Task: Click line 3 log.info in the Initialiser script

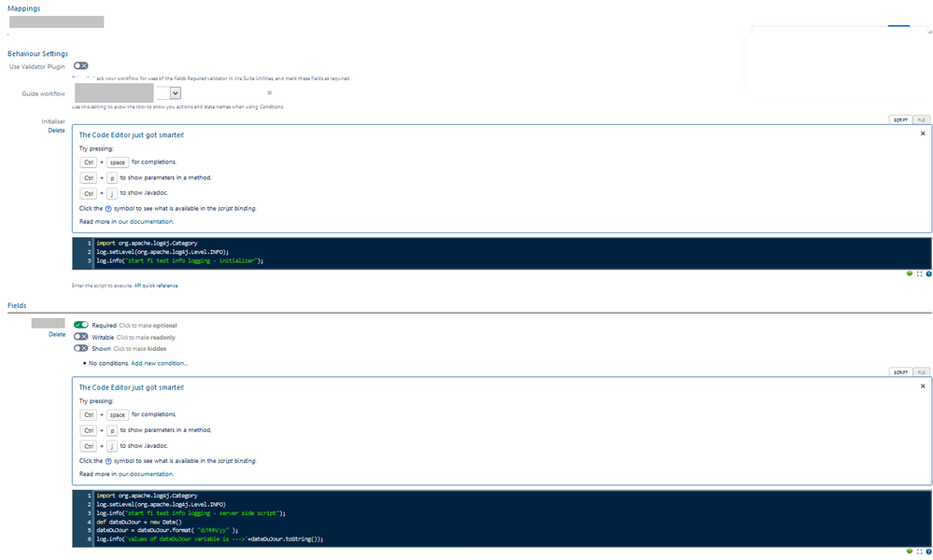Action: (x=179, y=261)
